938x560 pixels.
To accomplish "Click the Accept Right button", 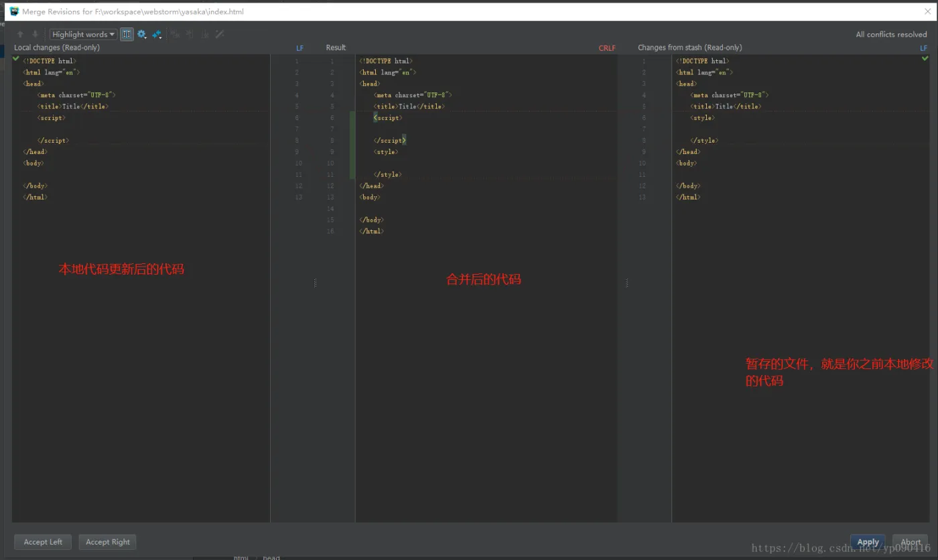I will coord(108,542).
